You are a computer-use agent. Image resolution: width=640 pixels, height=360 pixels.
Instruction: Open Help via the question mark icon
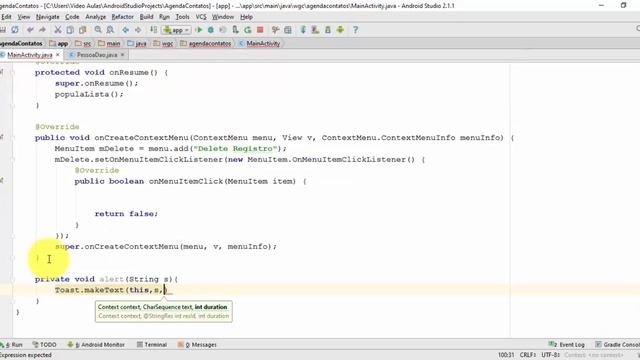click(x=356, y=30)
